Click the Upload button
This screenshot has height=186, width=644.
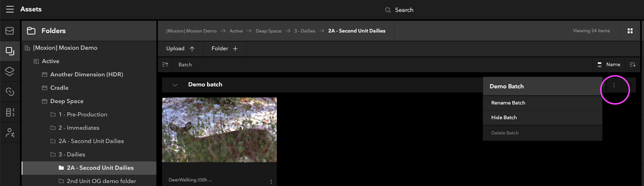(180, 48)
